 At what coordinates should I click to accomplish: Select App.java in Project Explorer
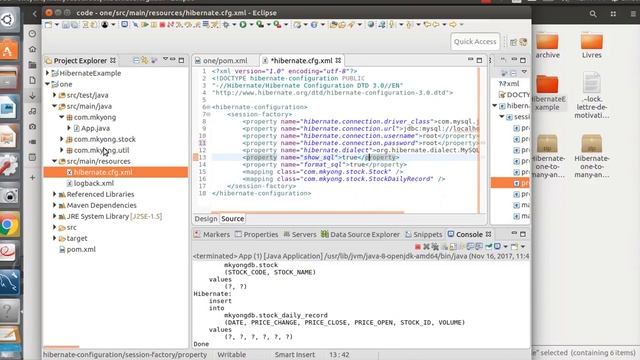pos(95,128)
